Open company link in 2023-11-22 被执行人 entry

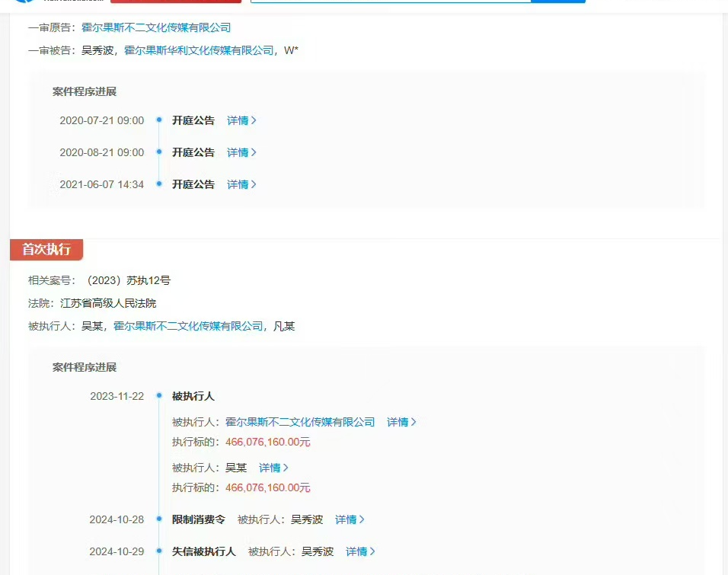click(300, 422)
